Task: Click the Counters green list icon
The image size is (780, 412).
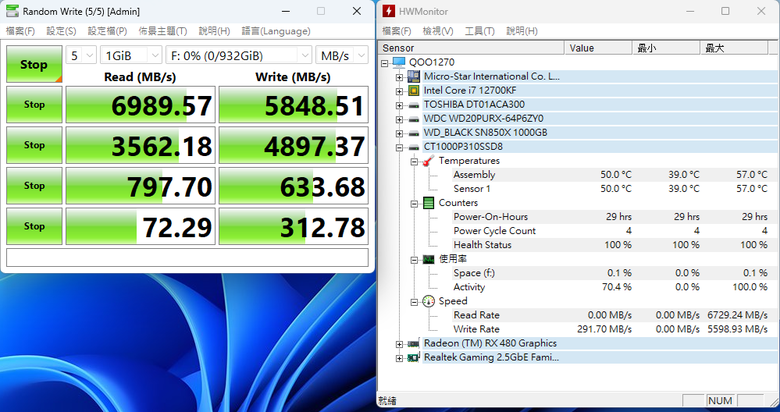Action: point(428,203)
